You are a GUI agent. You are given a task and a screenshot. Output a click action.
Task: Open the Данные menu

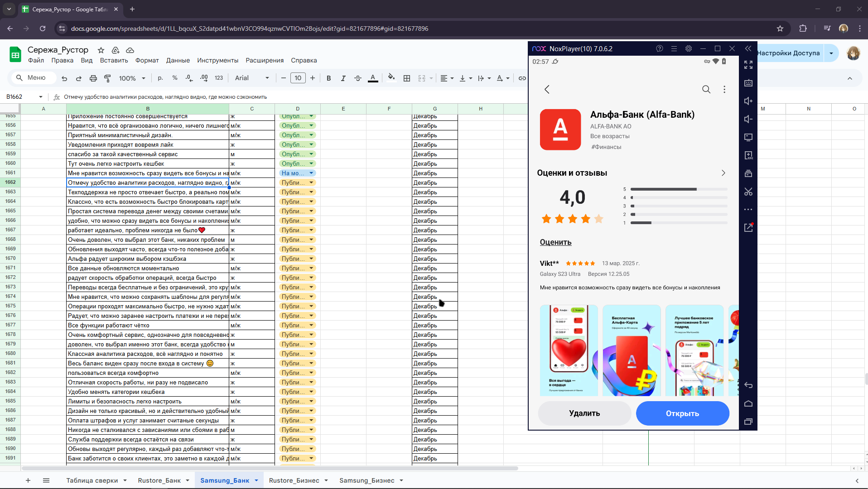click(x=178, y=60)
